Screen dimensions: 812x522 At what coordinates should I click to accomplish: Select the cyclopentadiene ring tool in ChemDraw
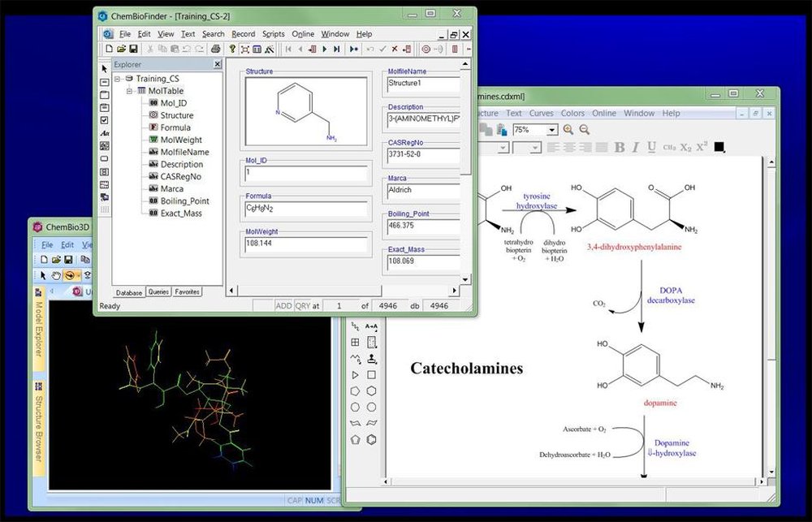pos(356,440)
